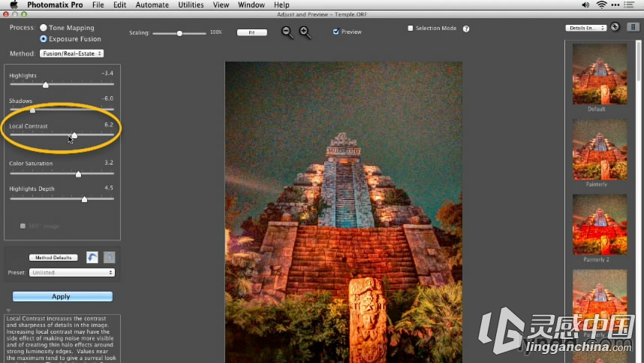Click the Fit button

pyautogui.click(x=251, y=32)
